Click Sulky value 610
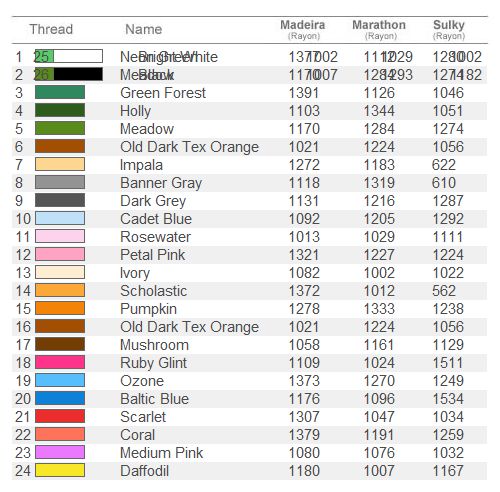 click(x=444, y=183)
